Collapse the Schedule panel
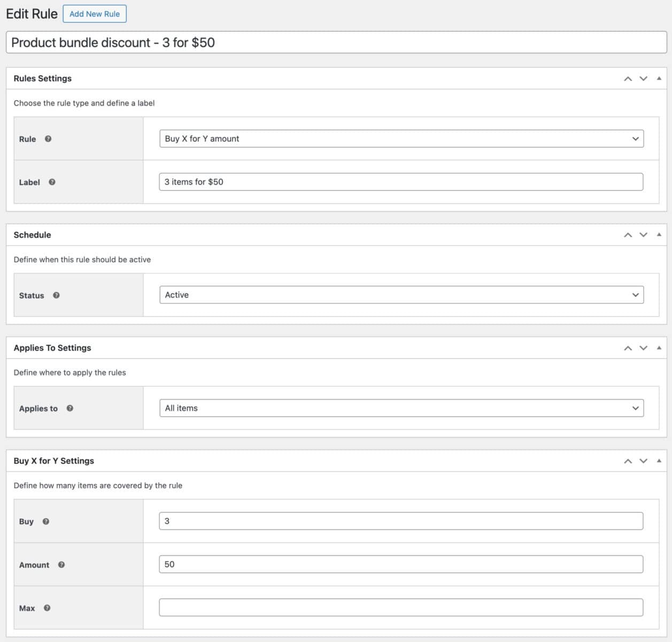This screenshot has height=642, width=672. 659,234
